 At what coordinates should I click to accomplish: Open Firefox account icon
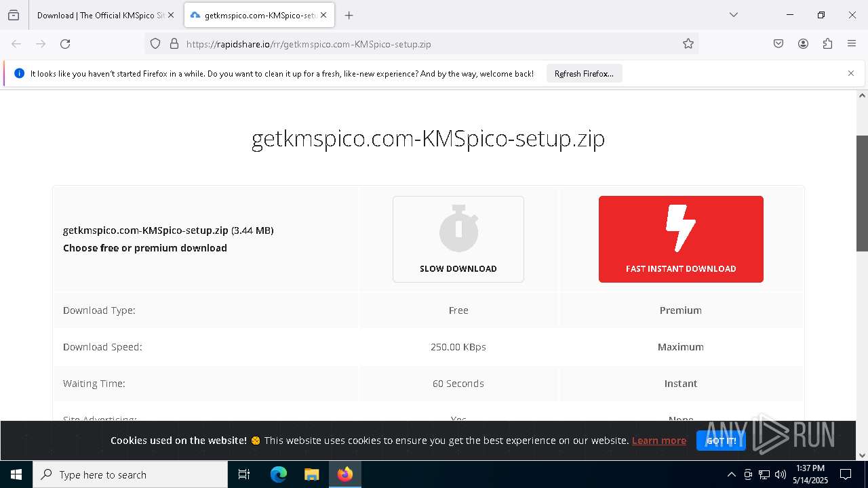803,44
